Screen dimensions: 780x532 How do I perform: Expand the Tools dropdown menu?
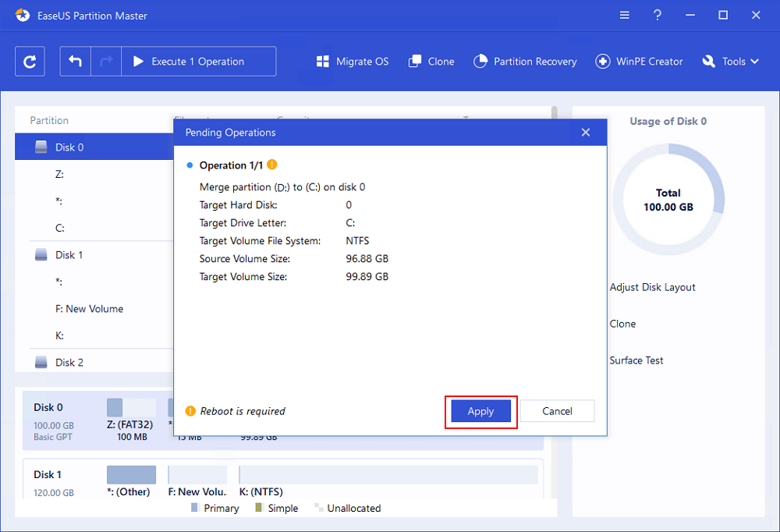(x=730, y=62)
